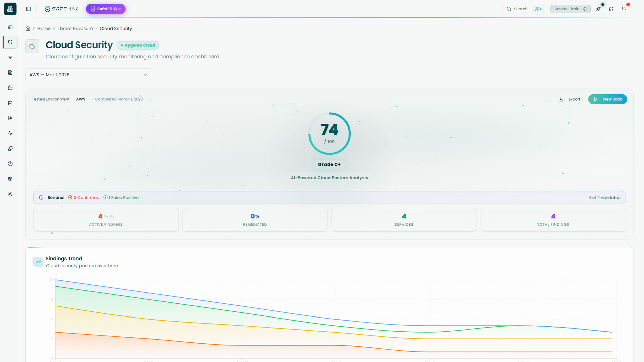Screen dimensions: 644x362
Task: Toggle light/dark theme with sun icon
Action: [10, 194]
